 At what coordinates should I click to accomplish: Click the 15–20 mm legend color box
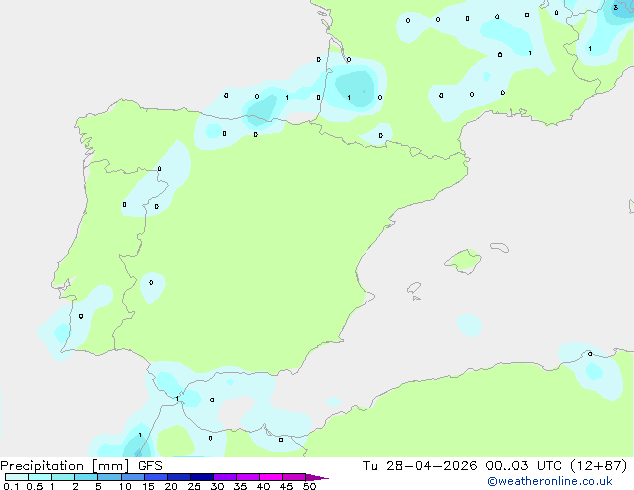(x=156, y=477)
